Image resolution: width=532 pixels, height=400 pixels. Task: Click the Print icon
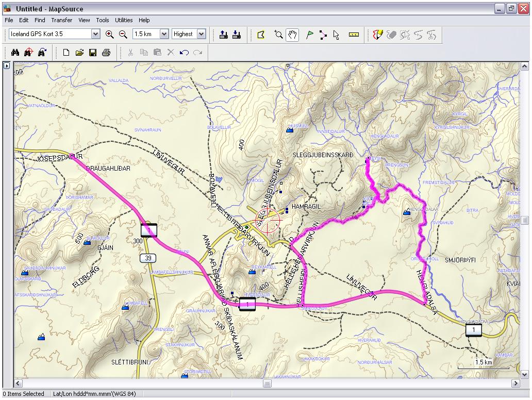[x=106, y=53]
